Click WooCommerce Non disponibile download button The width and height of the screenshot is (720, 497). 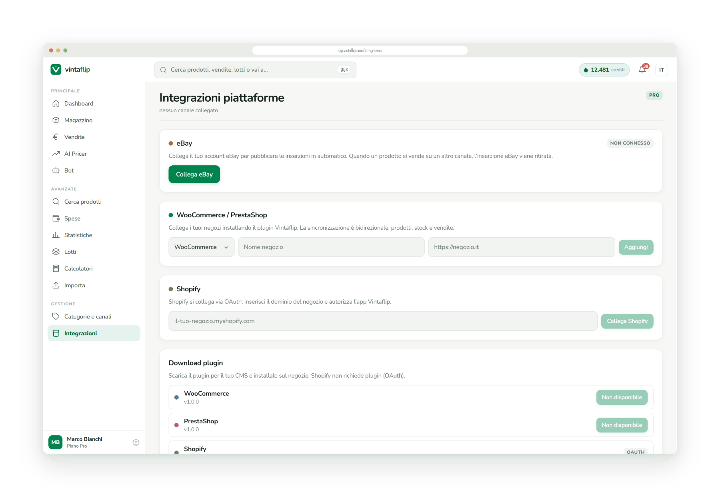(622, 397)
